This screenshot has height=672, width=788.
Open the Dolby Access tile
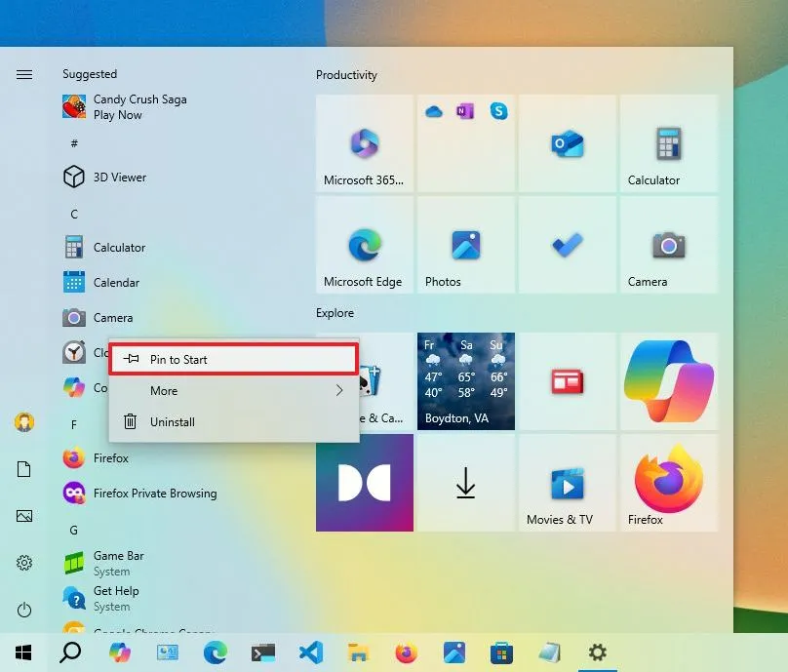pos(364,482)
